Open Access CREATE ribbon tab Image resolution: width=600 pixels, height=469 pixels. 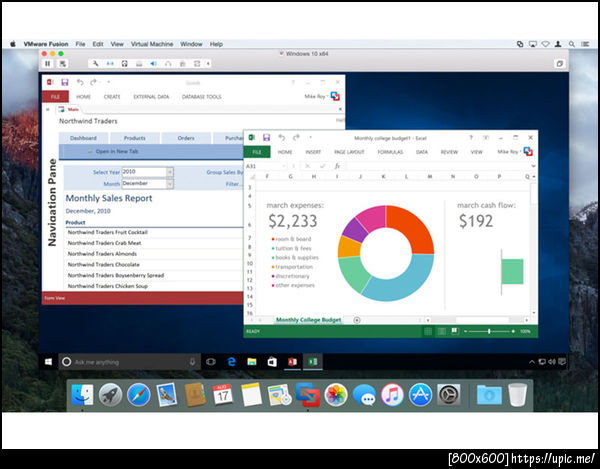(x=112, y=97)
